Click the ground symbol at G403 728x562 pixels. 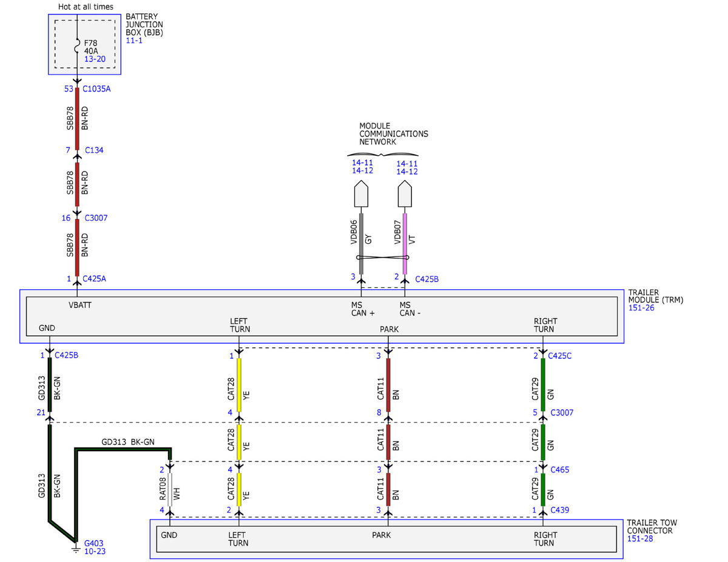tap(76, 550)
